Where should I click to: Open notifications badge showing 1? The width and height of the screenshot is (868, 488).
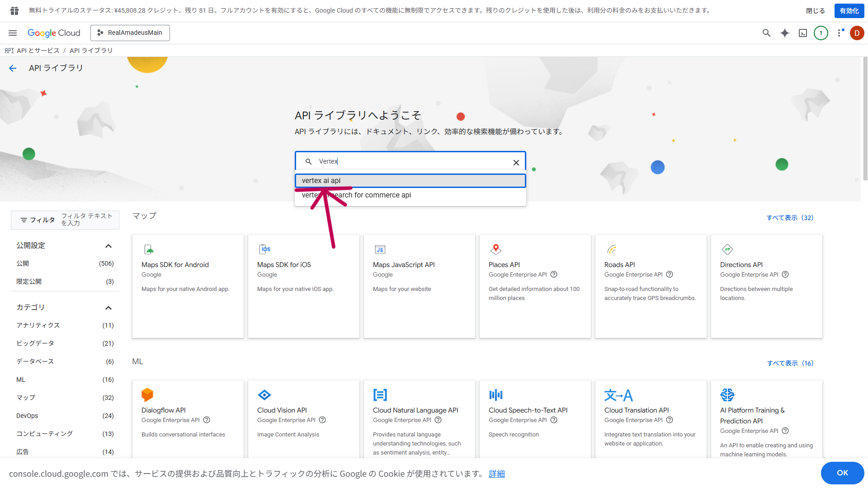[x=821, y=33]
